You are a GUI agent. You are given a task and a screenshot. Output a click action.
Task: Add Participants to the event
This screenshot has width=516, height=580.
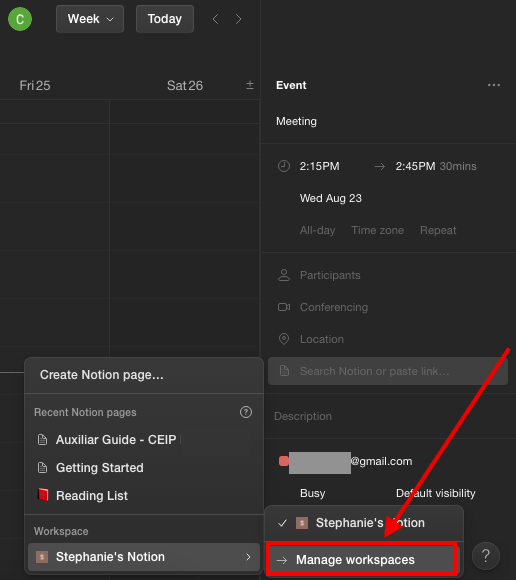click(x=330, y=275)
